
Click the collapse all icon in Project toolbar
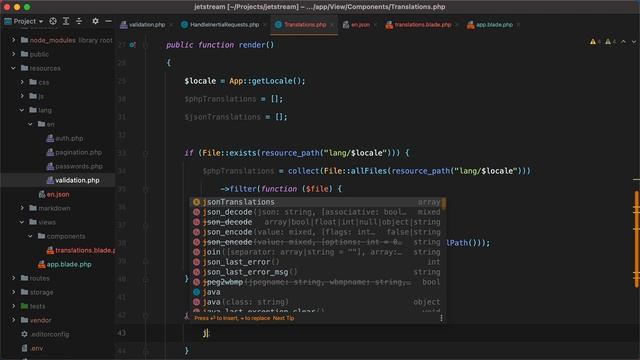tap(79, 21)
